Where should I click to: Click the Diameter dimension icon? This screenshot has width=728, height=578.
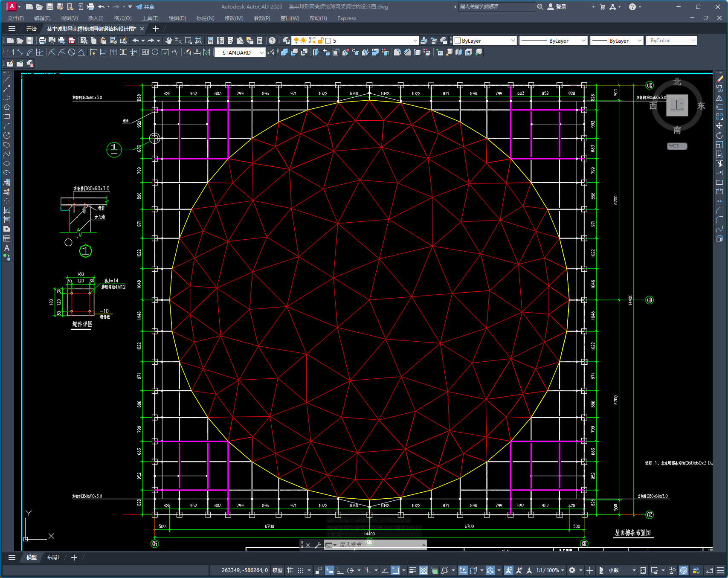coord(72,52)
